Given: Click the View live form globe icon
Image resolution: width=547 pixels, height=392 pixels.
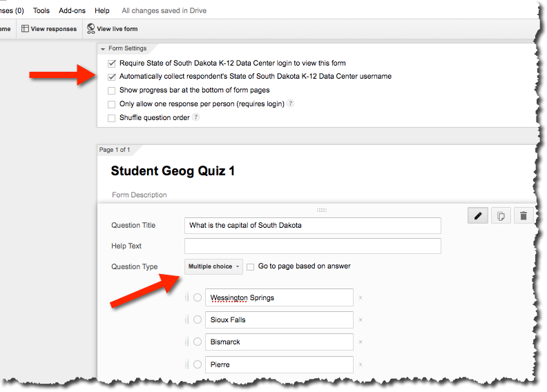Looking at the screenshot, I should coord(90,28).
